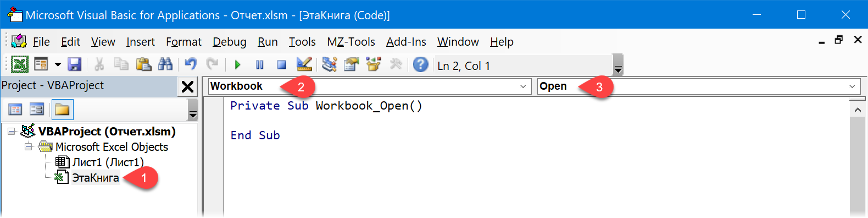This screenshot has height=218, width=868.
Task: Maximize the Visual Basic window
Action: [x=802, y=15]
